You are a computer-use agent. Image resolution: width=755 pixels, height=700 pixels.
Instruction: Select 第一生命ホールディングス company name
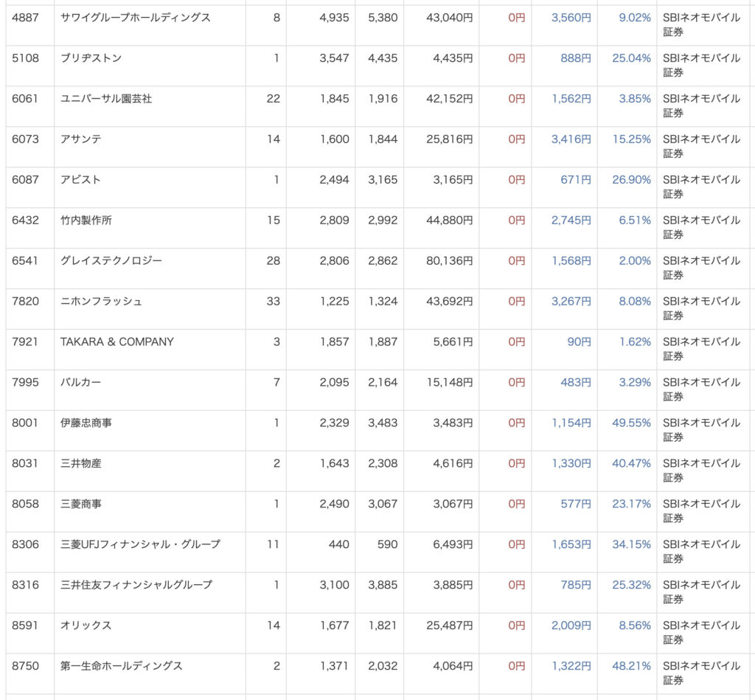click(x=122, y=665)
